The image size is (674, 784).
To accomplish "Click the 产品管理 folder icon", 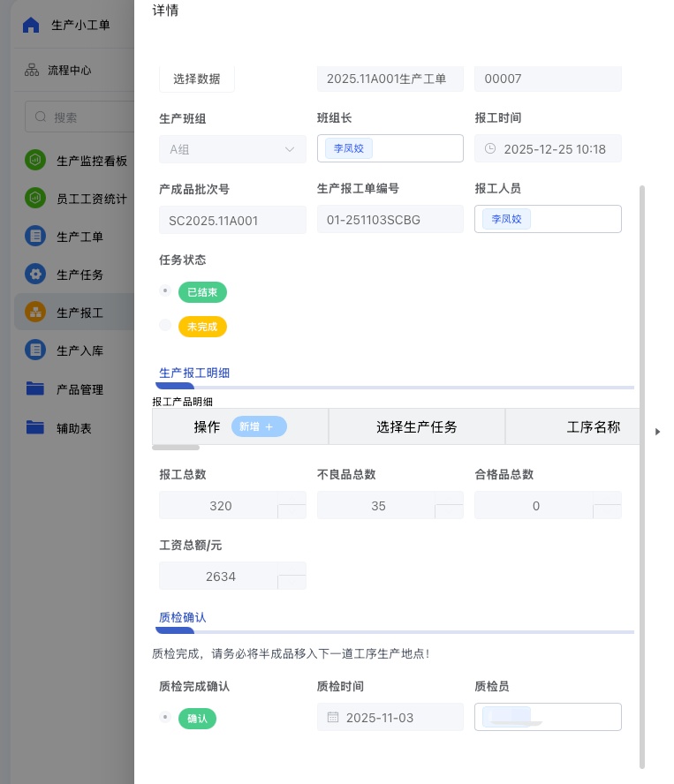I will [x=35, y=389].
